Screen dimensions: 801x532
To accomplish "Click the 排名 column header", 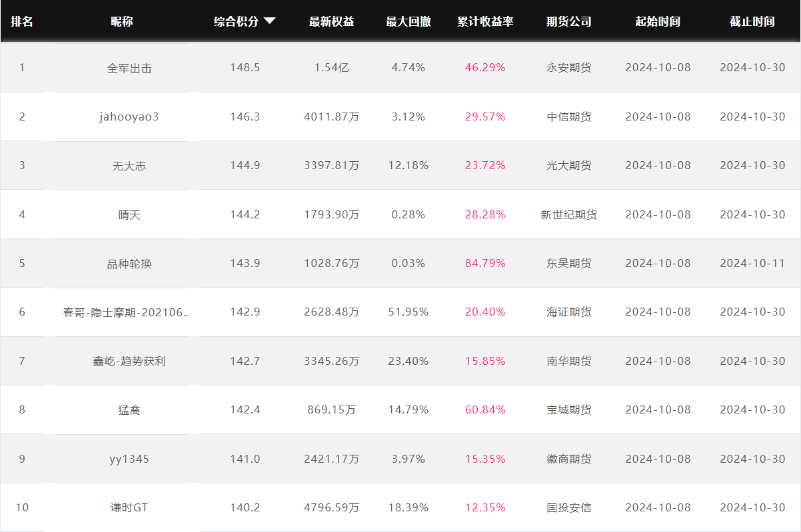I will (x=22, y=21).
